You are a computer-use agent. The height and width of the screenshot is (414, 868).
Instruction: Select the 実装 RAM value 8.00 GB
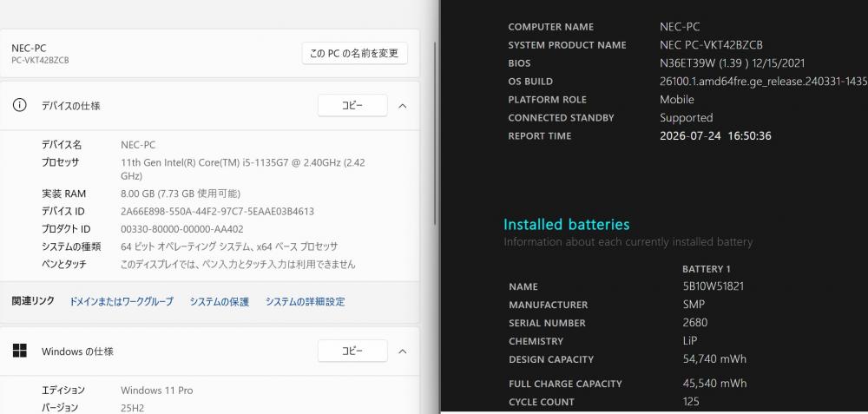pyautogui.click(x=181, y=194)
